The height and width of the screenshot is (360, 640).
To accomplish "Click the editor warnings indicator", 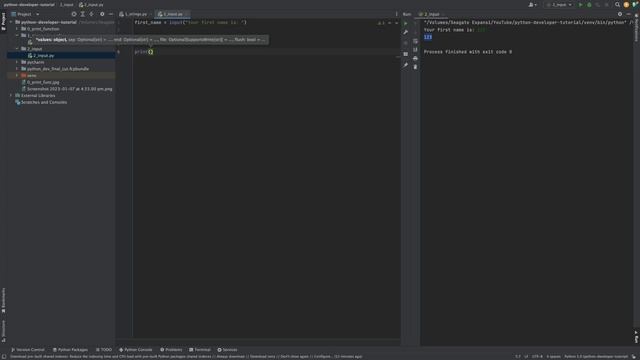I will click(381, 23).
